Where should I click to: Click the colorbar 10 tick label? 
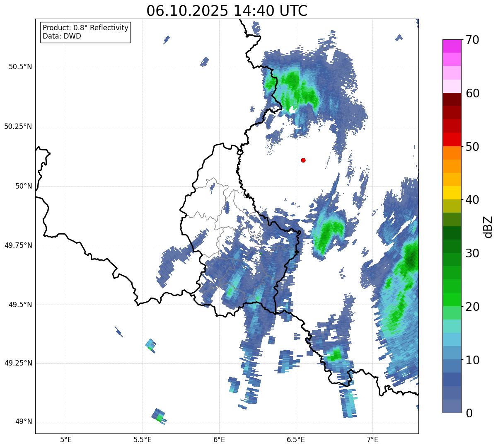click(472, 360)
